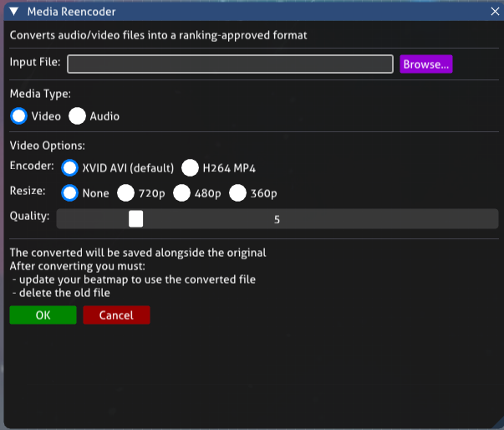Click the Input File text field
504x430 pixels.
point(230,64)
